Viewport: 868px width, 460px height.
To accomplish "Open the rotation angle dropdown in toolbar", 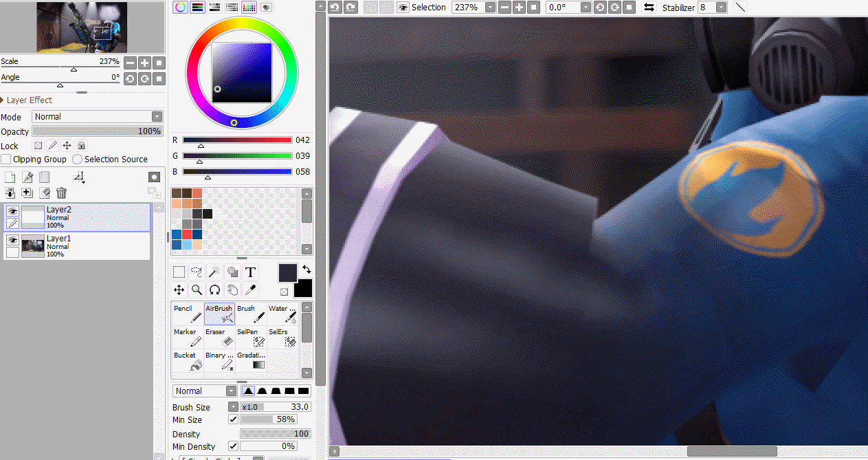I will [586, 7].
